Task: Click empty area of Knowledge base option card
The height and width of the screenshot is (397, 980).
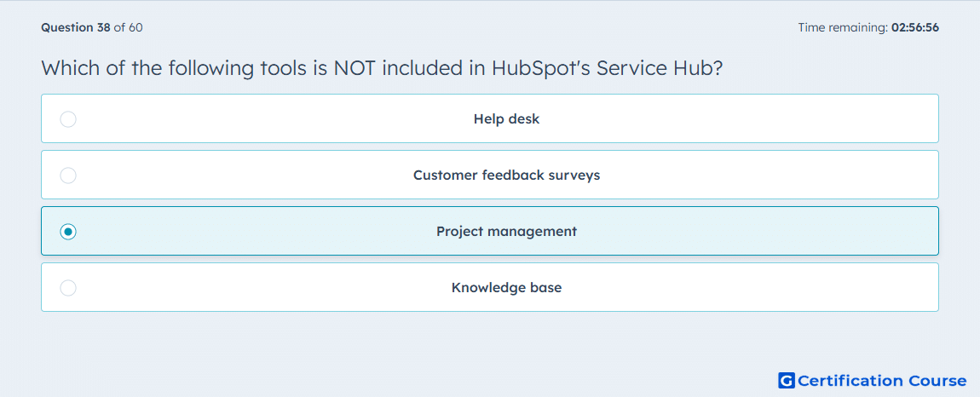Action: (750, 288)
